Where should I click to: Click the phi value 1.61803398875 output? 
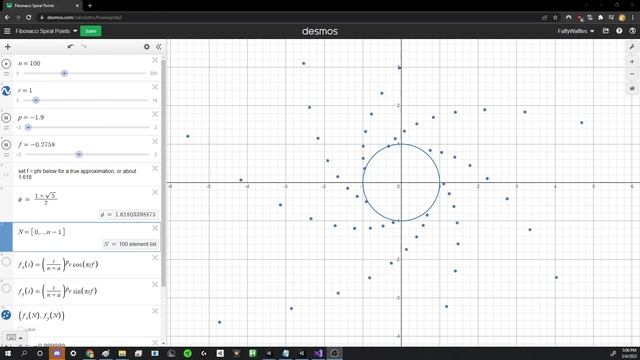pos(128,214)
